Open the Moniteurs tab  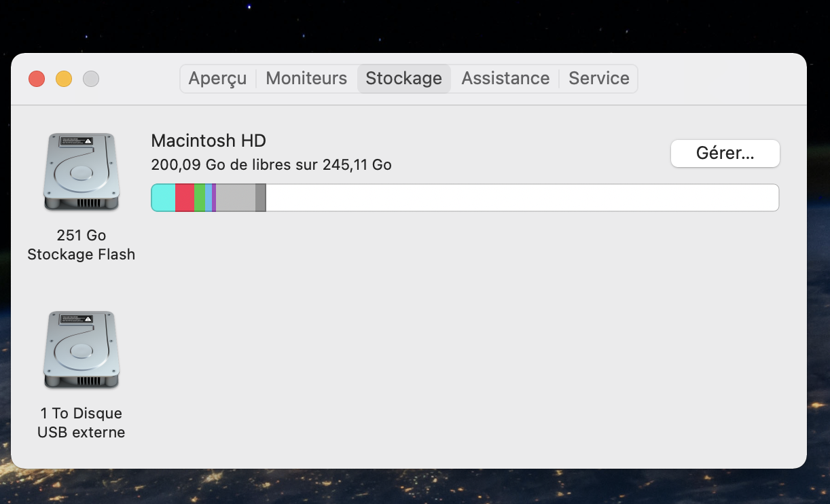[x=306, y=78]
